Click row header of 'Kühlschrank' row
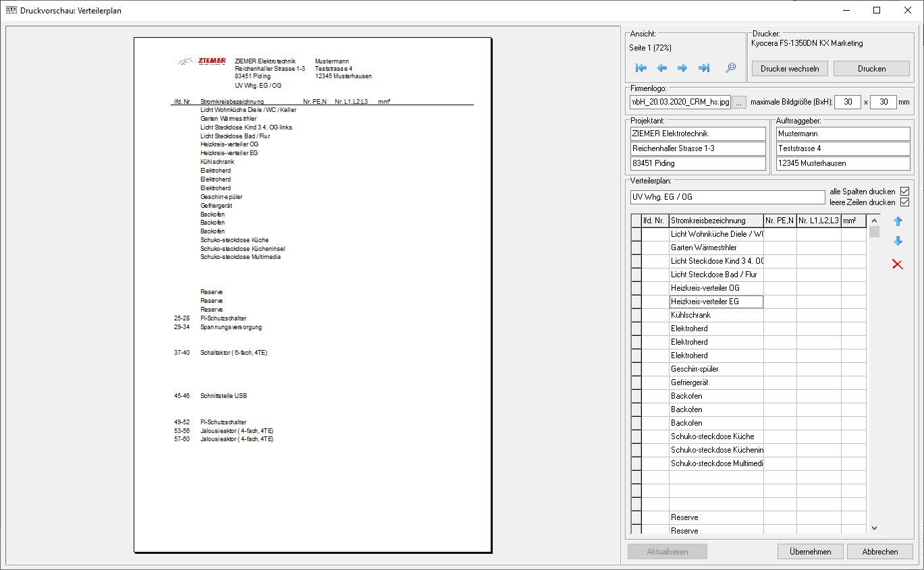924x570 pixels. [636, 315]
